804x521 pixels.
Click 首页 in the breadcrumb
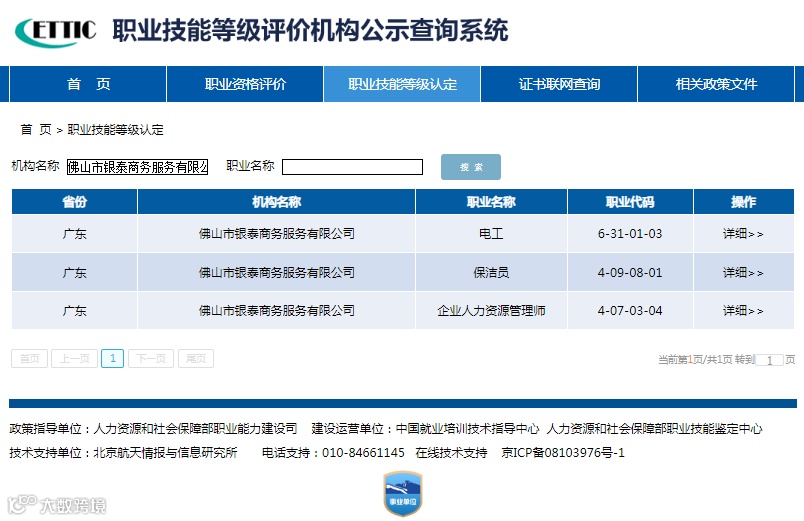(x=36, y=130)
